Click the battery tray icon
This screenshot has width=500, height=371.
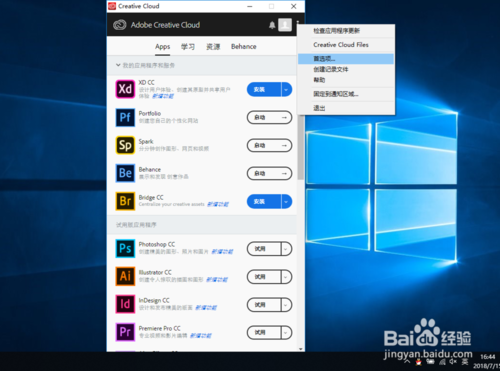pyautogui.click(x=430, y=362)
